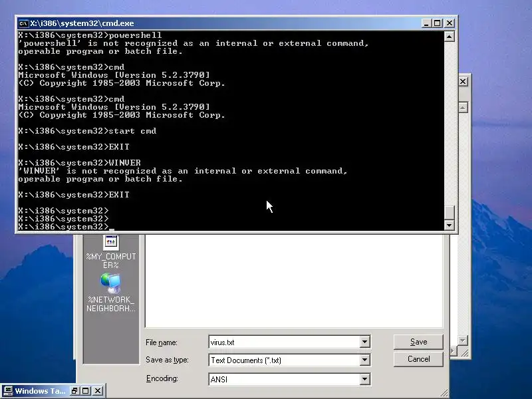The width and height of the screenshot is (532, 399).
Task: Maximize the cmd.exe window
Action: click(x=438, y=23)
